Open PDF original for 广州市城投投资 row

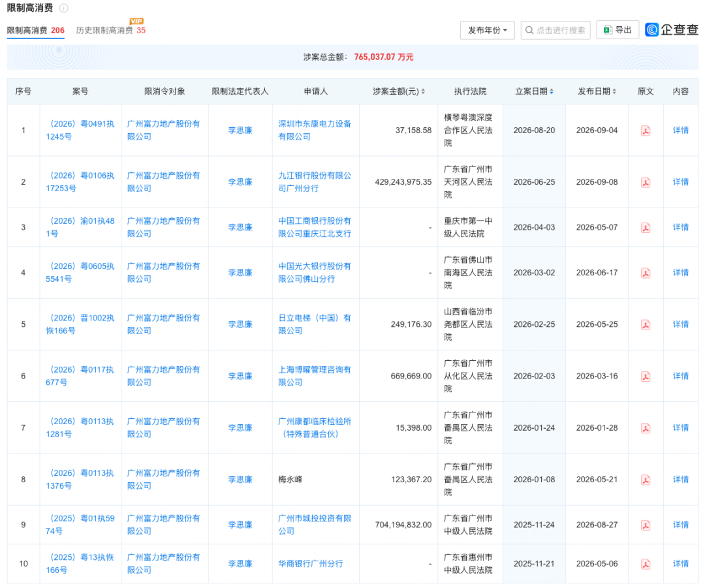click(646, 525)
